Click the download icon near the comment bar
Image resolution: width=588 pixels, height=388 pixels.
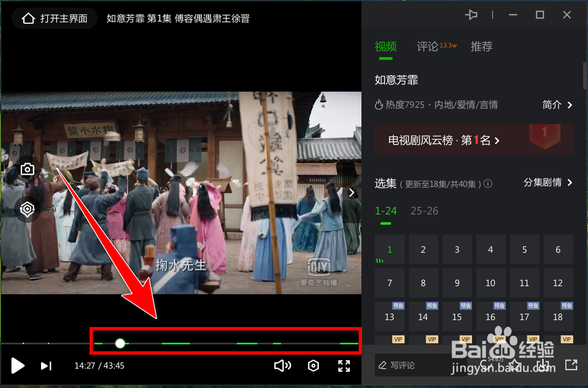(x=542, y=365)
